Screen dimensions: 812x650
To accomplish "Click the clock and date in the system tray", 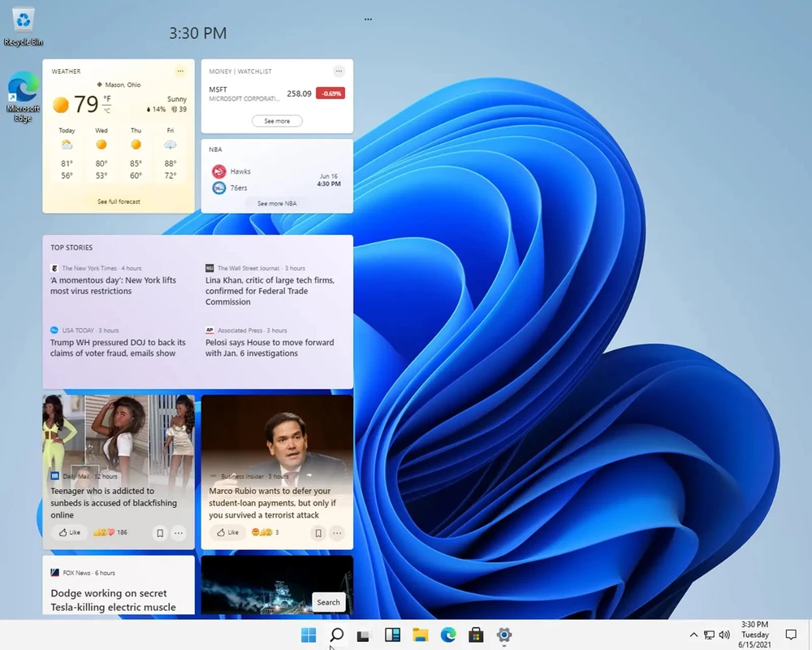I will click(x=755, y=635).
